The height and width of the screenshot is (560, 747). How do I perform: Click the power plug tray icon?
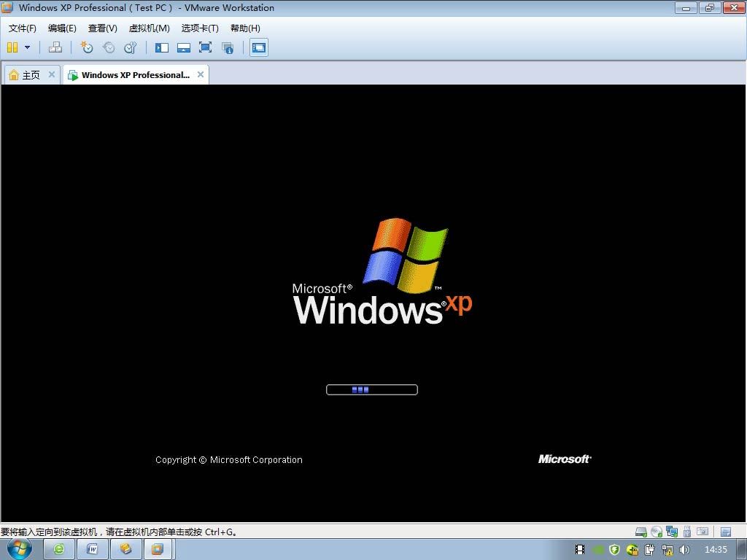(x=650, y=550)
